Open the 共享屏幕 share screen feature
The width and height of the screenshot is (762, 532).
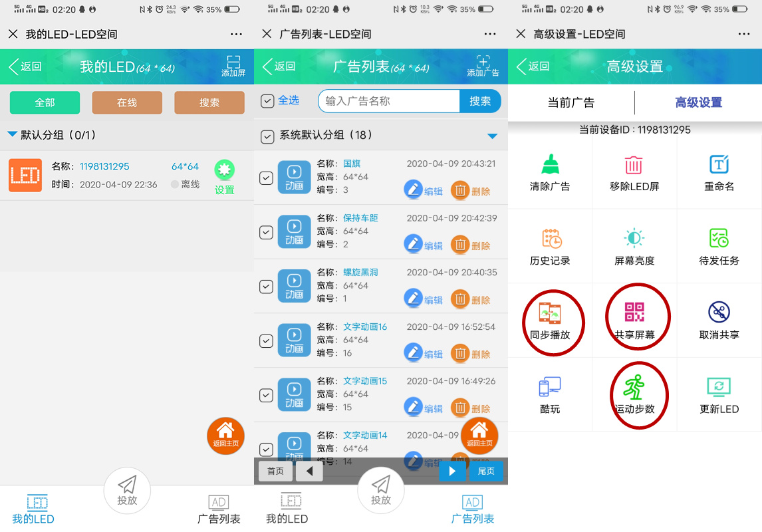(634, 318)
